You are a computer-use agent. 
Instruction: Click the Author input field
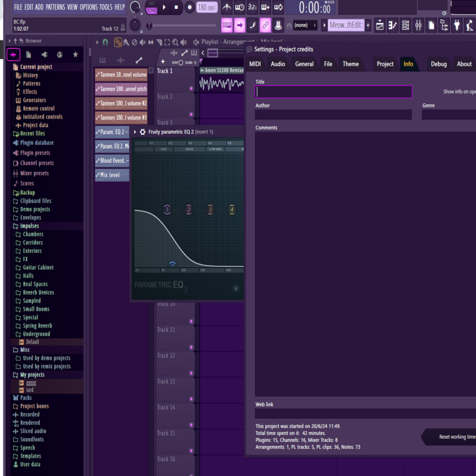pos(333,115)
